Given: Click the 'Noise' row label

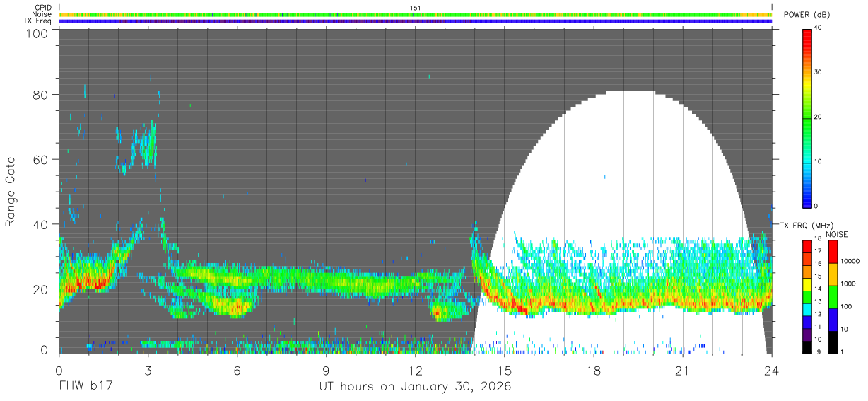Looking at the screenshot, I should 42,14.
